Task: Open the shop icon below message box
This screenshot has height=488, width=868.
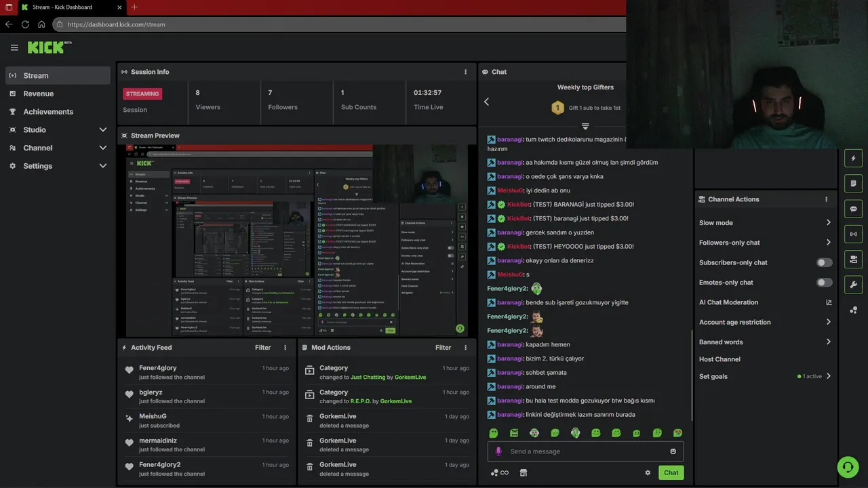Action: coord(523,473)
